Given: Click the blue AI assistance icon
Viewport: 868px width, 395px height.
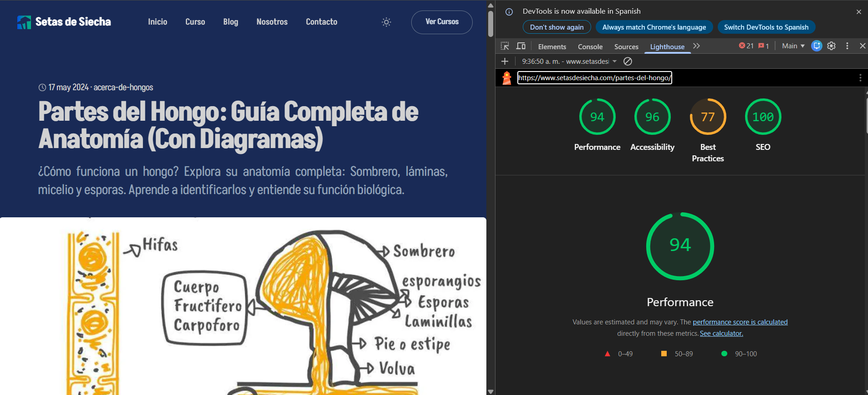Looking at the screenshot, I should [817, 46].
